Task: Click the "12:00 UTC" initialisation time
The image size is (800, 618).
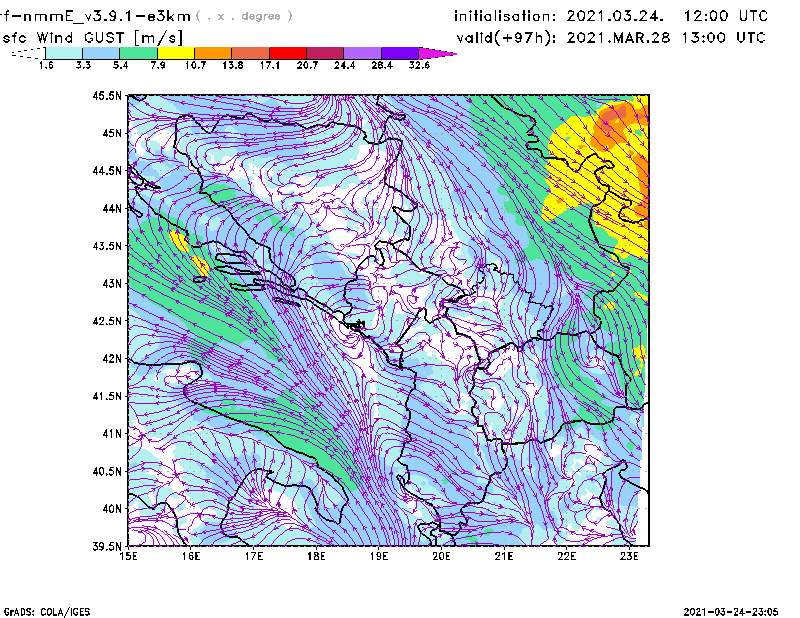Action: (x=726, y=16)
